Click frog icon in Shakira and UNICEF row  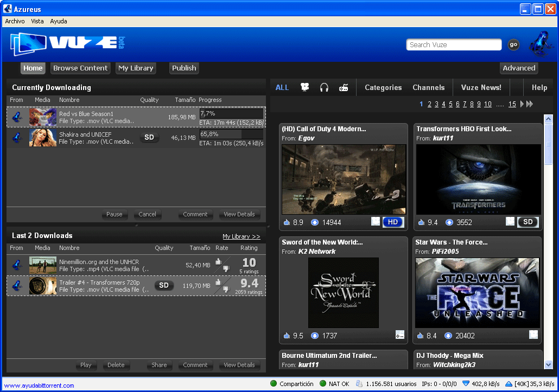[17, 138]
